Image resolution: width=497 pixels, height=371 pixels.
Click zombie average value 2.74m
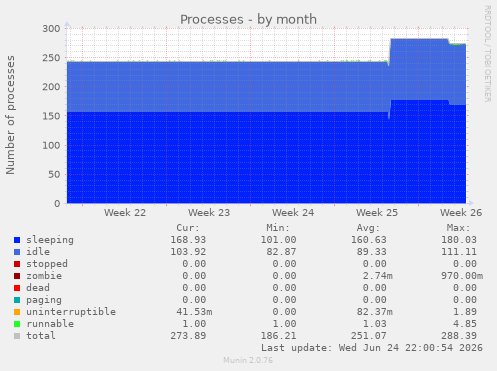[x=378, y=276]
